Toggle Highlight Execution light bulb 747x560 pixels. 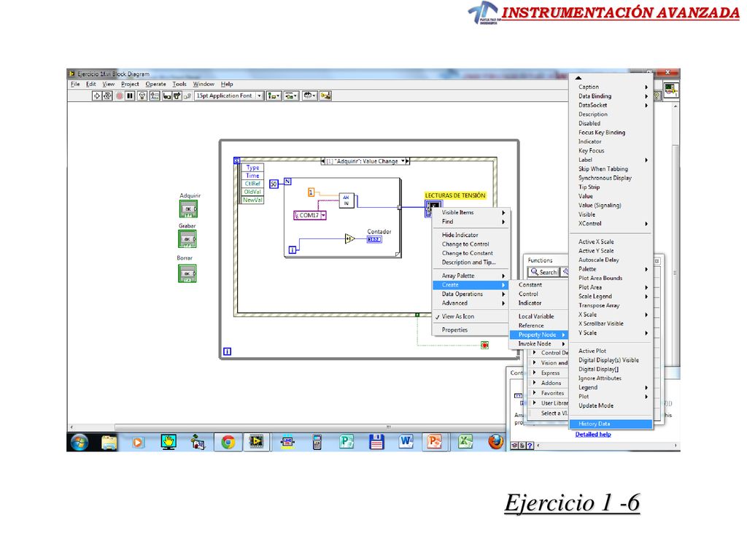[142, 96]
